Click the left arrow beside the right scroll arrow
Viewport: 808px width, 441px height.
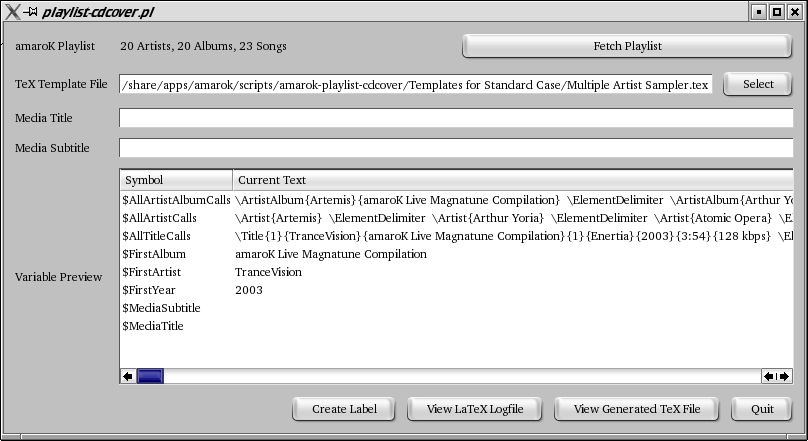coord(769,377)
